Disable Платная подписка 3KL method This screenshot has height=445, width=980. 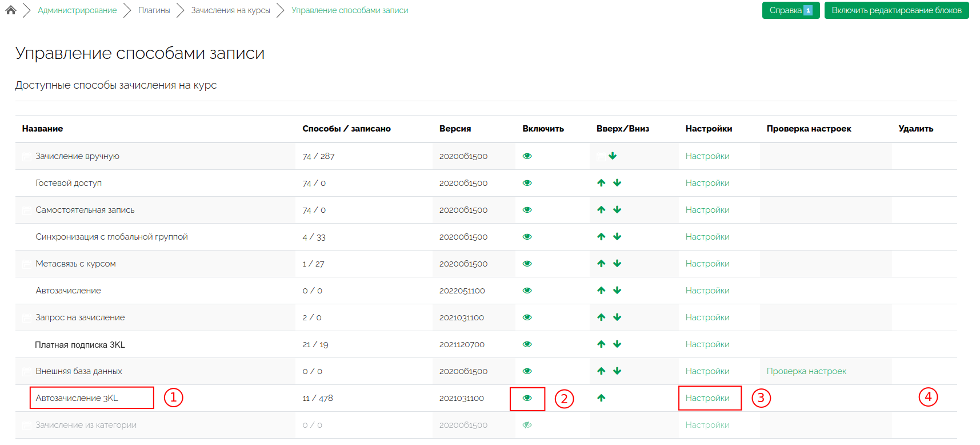click(527, 344)
